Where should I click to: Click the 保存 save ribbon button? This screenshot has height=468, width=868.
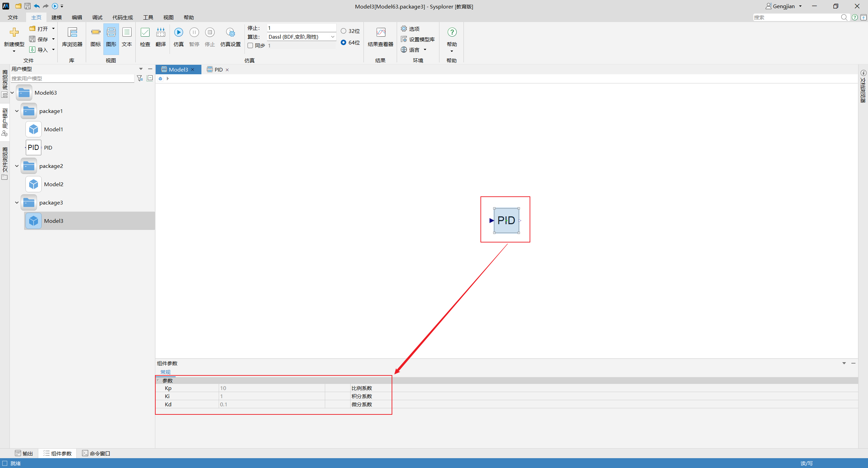(x=39, y=39)
